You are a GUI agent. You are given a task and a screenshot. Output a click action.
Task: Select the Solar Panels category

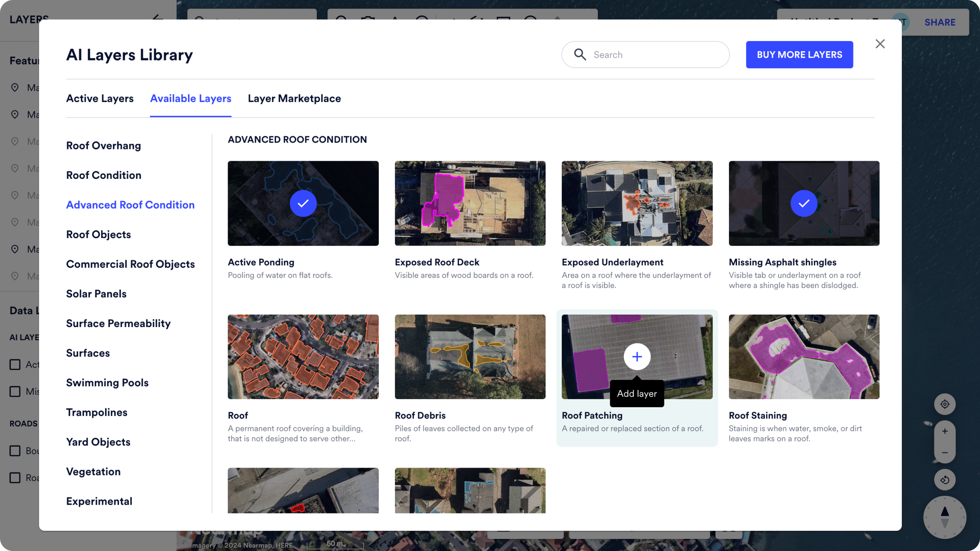pyautogui.click(x=96, y=294)
